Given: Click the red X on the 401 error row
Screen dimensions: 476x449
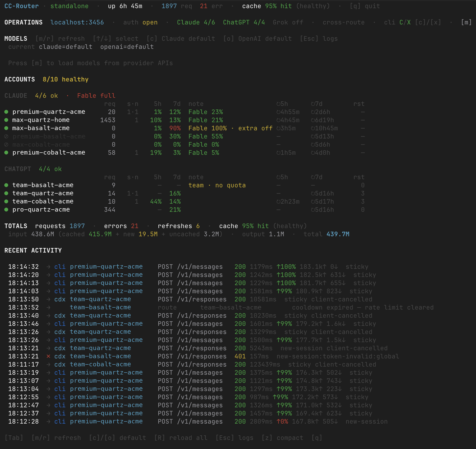Looking at the screenshot, I should [x=48, y=356].
